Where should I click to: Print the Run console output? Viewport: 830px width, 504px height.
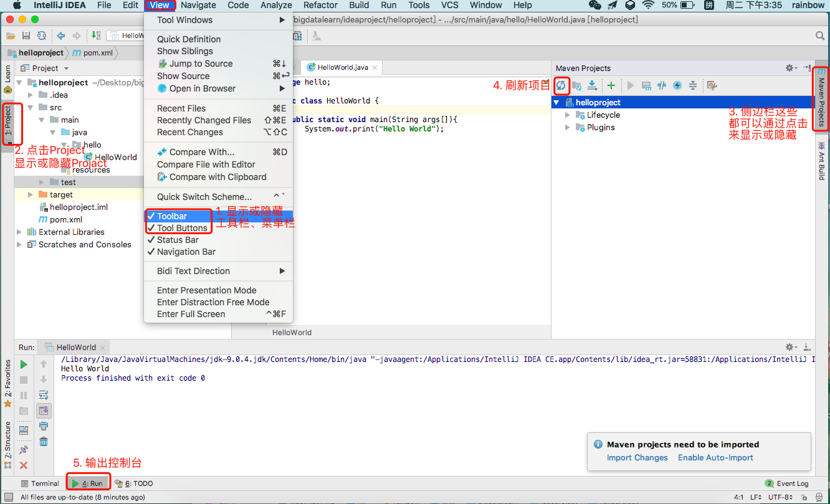[x=44, y=426]
